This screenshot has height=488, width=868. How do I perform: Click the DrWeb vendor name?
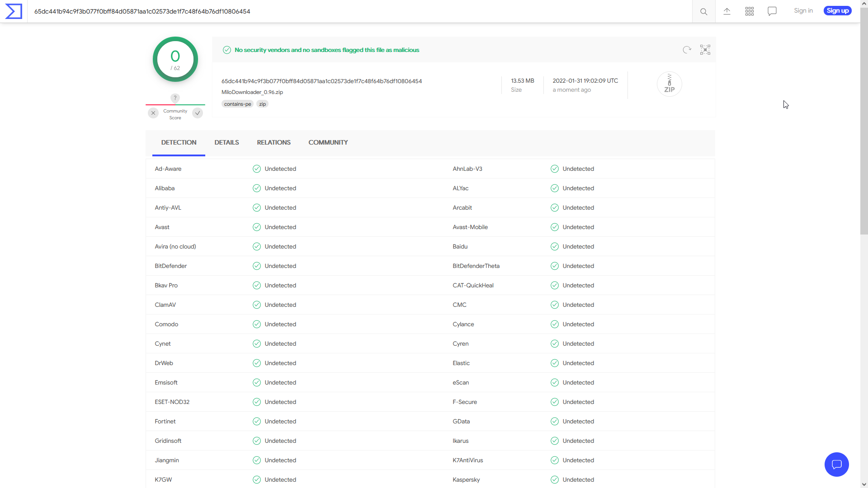coord(164,363)
